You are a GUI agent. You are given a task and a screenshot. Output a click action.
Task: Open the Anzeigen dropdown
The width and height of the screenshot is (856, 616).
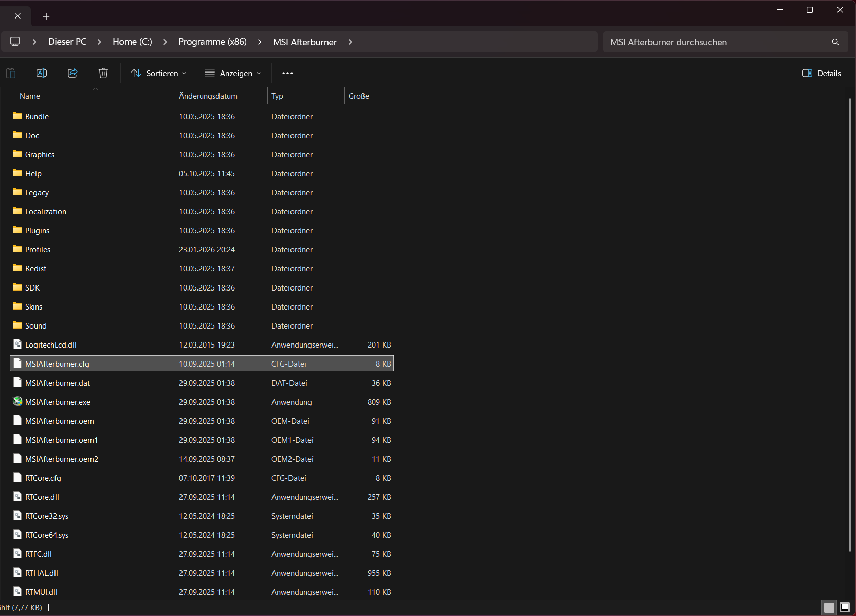tap(233, 73)
